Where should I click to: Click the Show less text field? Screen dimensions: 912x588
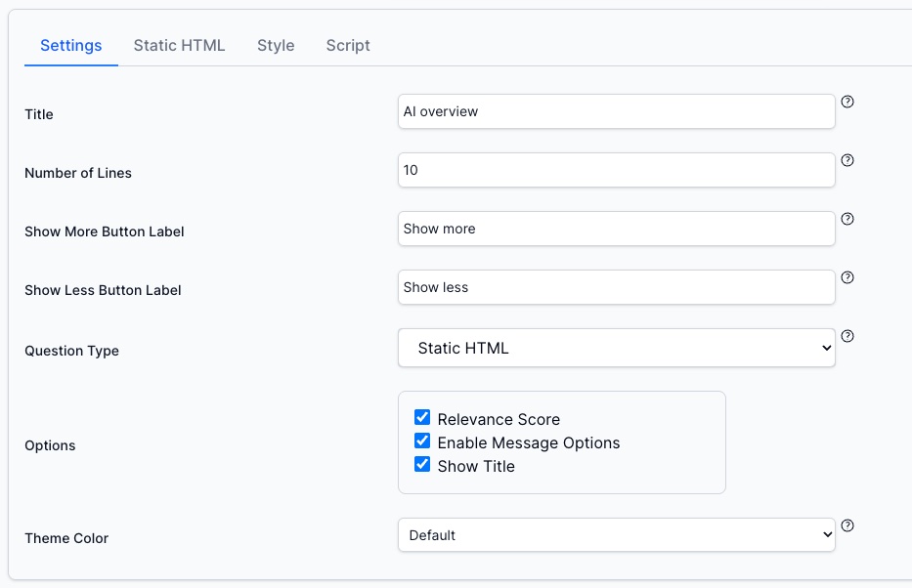616,287
